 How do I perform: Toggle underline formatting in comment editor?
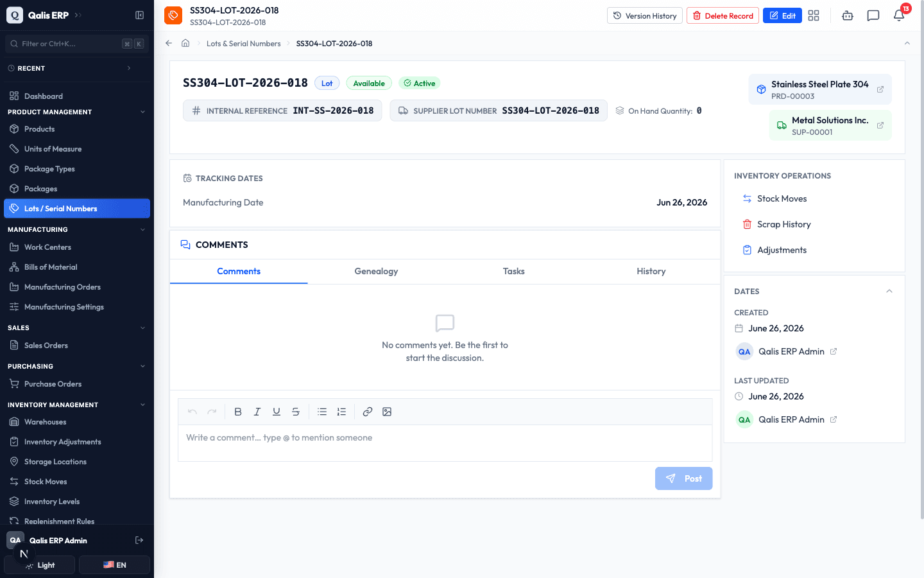click(x=277, y=412)
